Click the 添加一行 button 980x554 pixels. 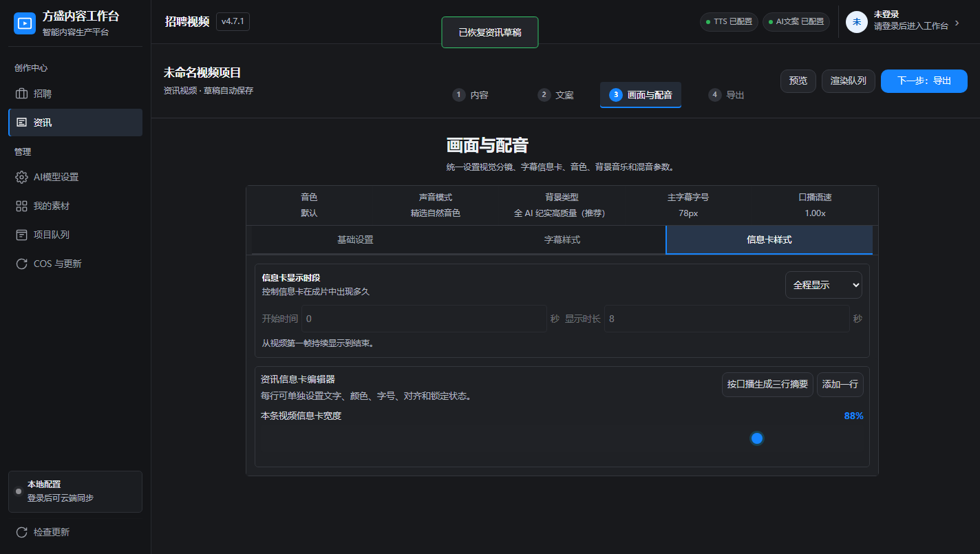click(x=840, y=385)
